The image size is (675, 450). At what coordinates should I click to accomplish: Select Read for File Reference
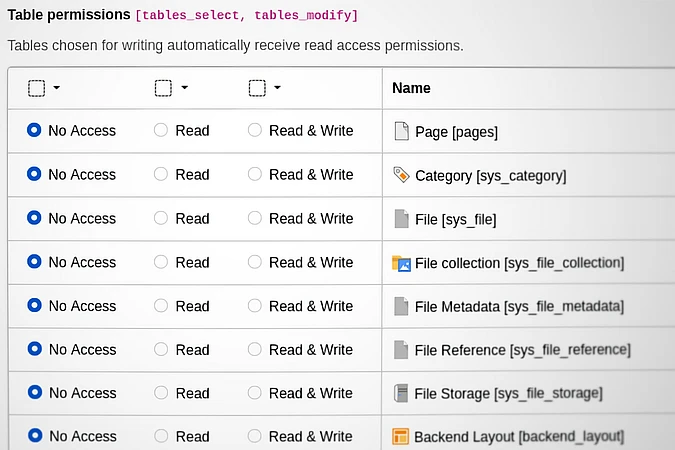(x=161, y=349)
